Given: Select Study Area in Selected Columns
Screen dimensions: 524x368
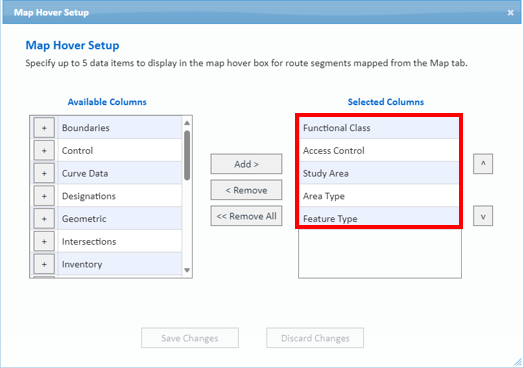Looking at the screenshot, I should (x=379, y=173).
